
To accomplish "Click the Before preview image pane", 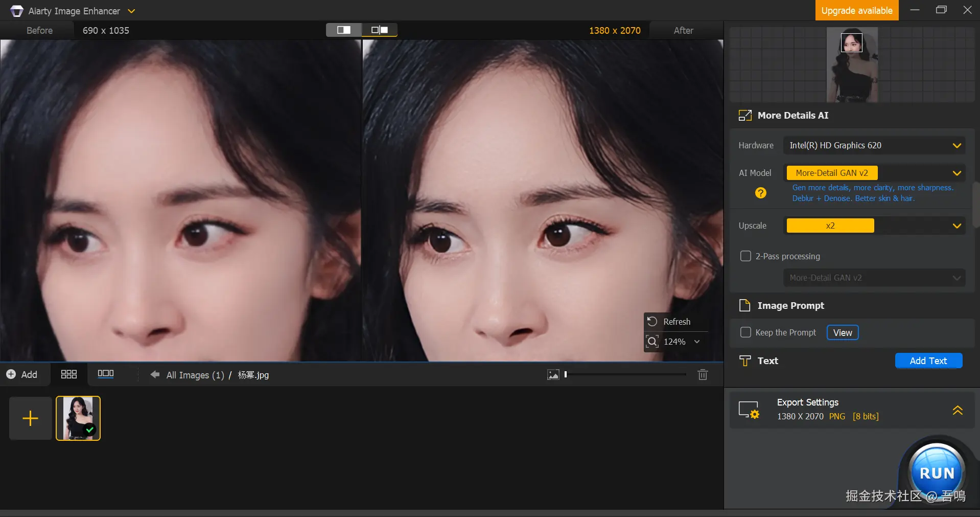I will point(180,200).
